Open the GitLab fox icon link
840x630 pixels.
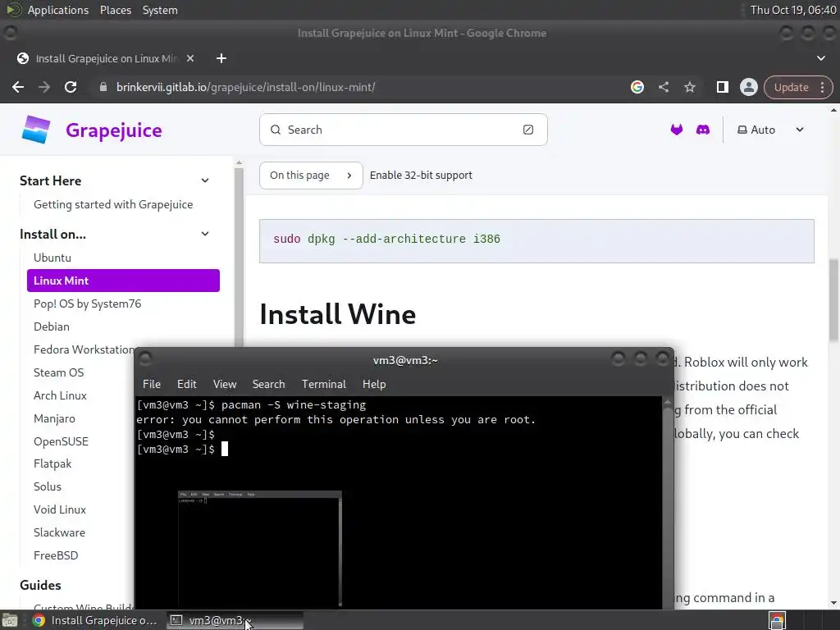point(677,130)
